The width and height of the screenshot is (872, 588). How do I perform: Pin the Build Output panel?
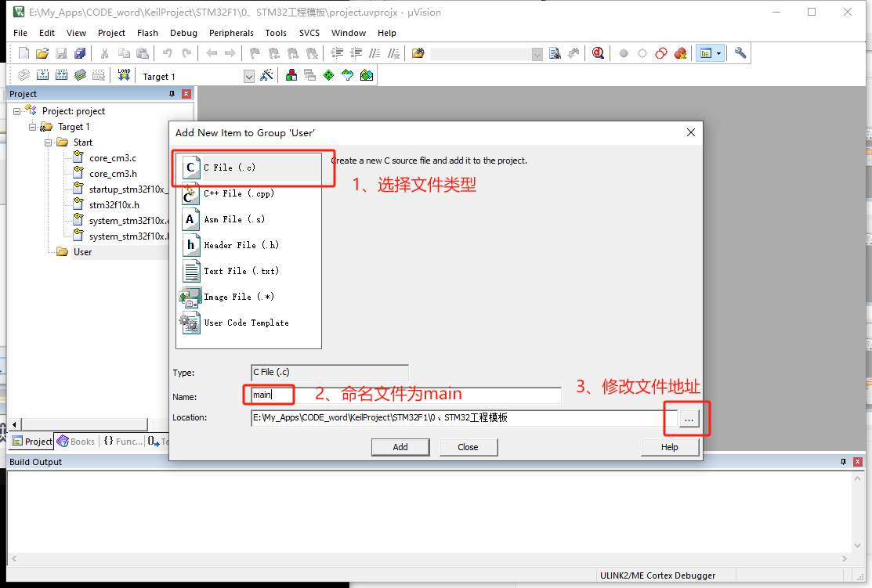[843, 462]
